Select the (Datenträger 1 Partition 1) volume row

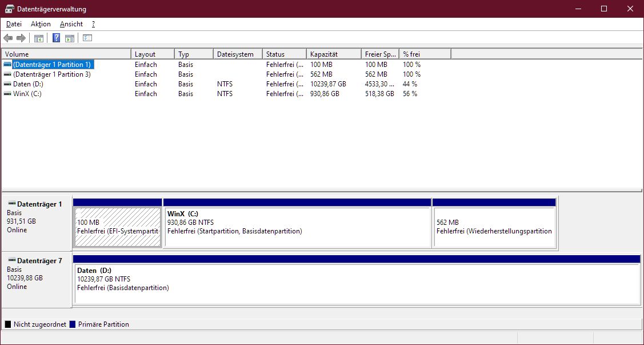point(52,65)
